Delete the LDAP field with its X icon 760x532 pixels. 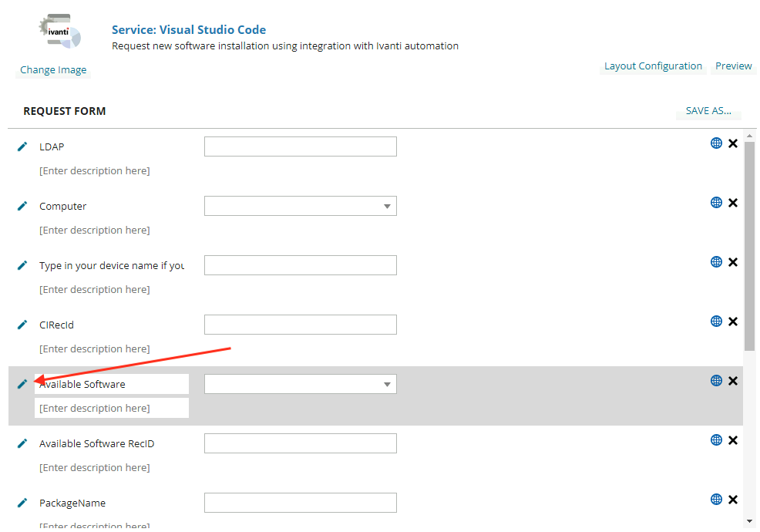tap(733, 143)
